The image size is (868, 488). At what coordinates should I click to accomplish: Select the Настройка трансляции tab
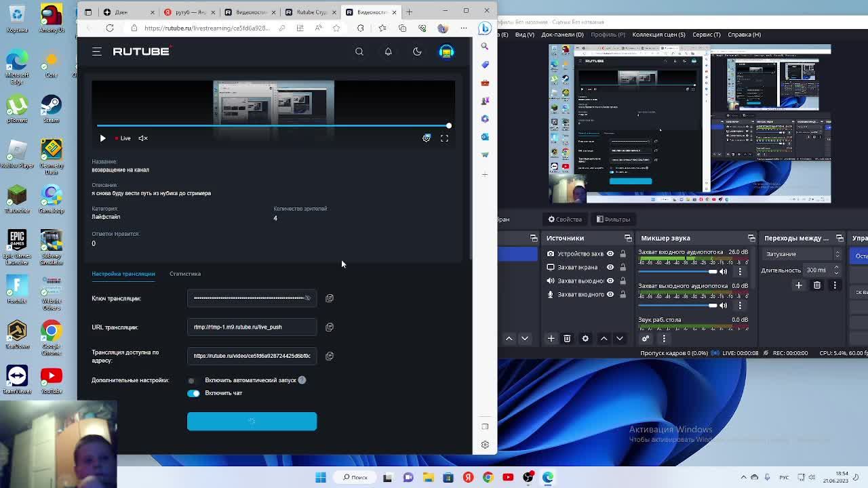[x=123, y=274]
